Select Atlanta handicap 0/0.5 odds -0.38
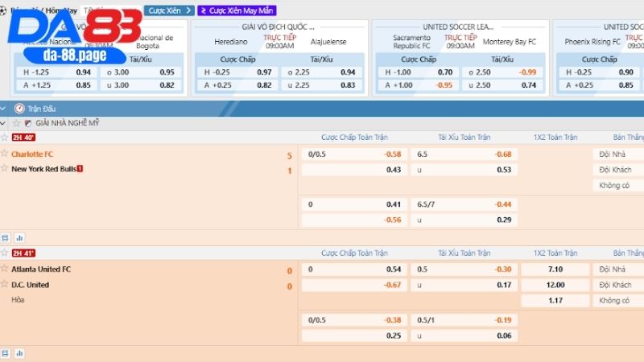This screenshot has width=644, height=362. click(354, 320)
